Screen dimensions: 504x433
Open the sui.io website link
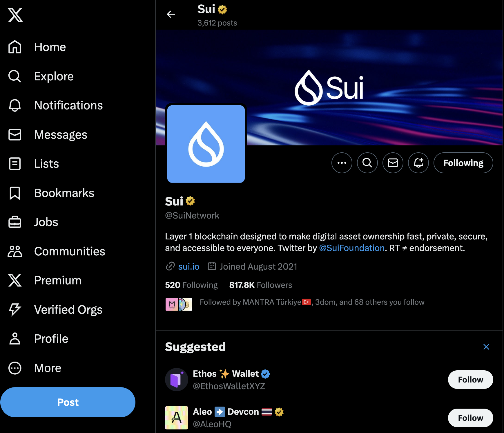[188, 266]
